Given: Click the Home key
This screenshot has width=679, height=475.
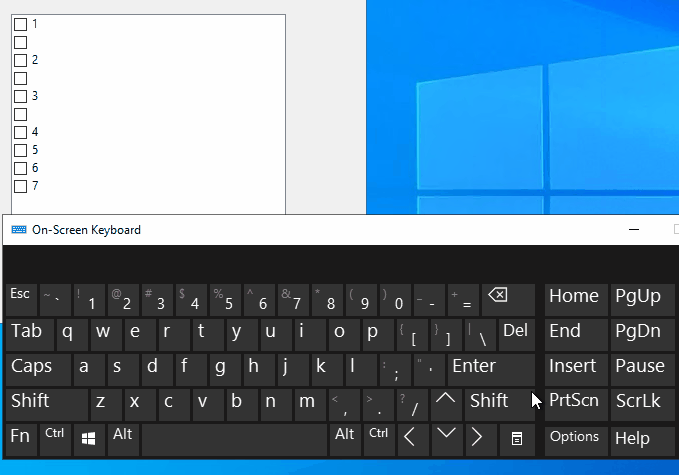Looking at the screenshot, I should pyautogui.click(x=576, y=300).
